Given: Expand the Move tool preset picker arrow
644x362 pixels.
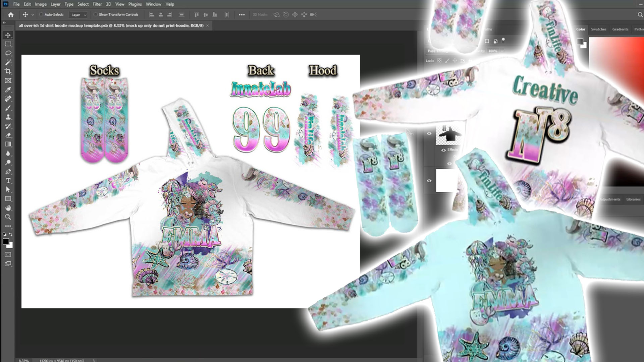Looking at the screenshot, I should pos(33,15).
